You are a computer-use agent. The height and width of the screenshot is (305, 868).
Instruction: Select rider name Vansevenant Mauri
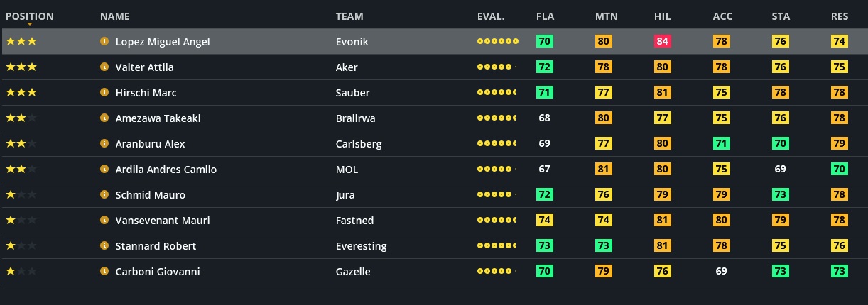tap(163, 221)
